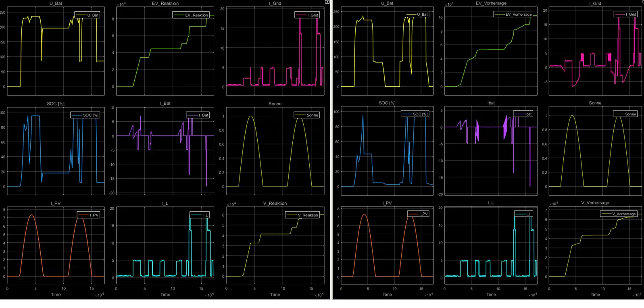The height and width of the screenshot is (308, 644).
Task: Toggle Sonne legend entry in the Vorhersage scope
Action: tap(625, 114)
